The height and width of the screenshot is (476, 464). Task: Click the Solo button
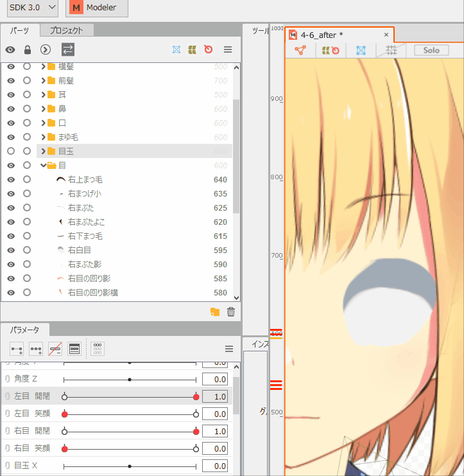point(431,50)
